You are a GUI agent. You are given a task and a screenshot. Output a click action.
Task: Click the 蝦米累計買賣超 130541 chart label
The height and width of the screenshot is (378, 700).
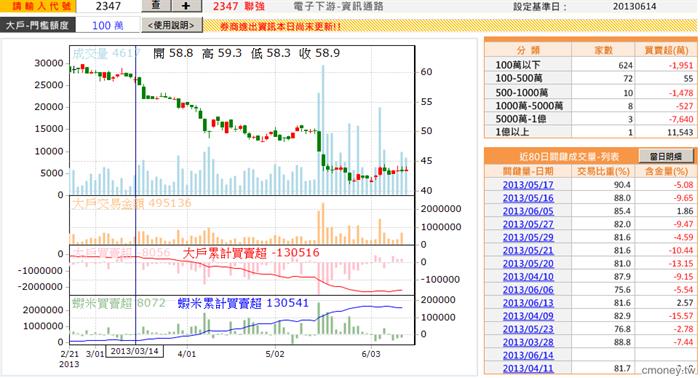coord(243,303)
